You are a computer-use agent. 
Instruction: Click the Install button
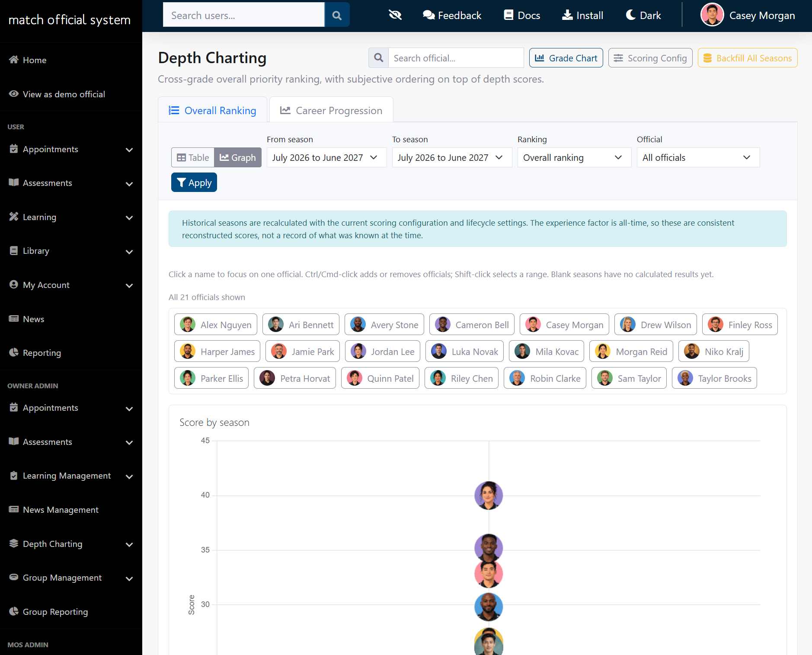582,15
